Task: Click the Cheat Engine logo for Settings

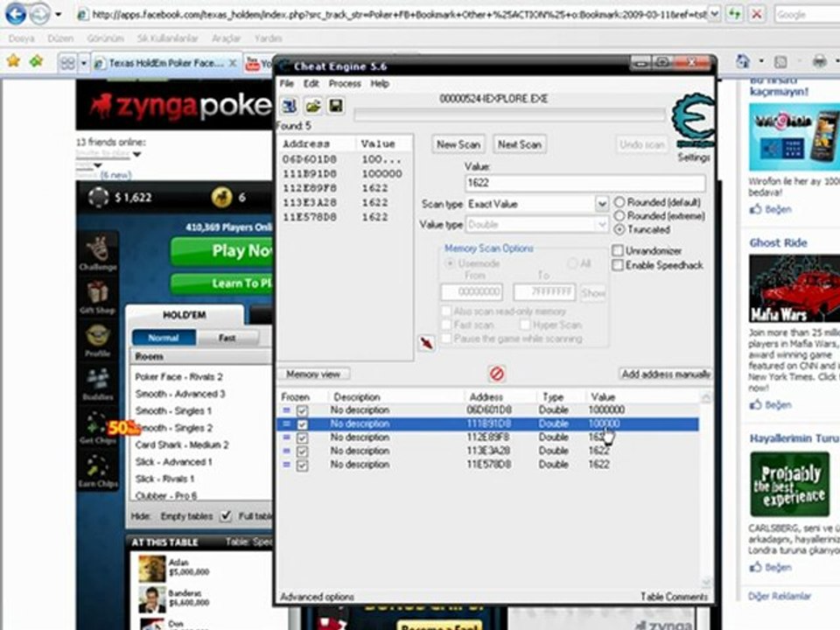Action: [x=694, y=121]
